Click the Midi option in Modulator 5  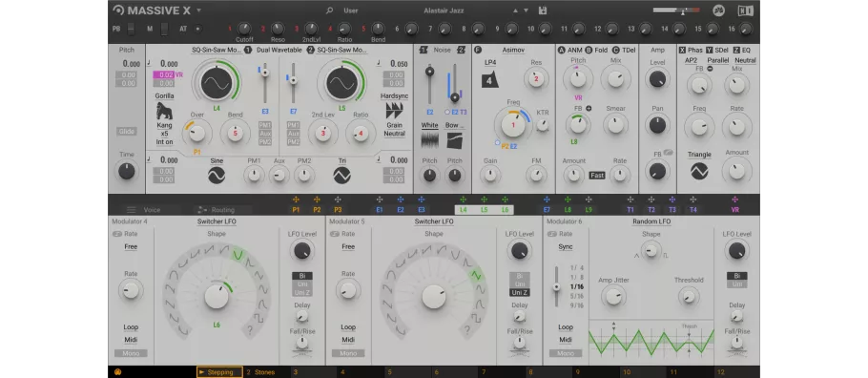348,340
